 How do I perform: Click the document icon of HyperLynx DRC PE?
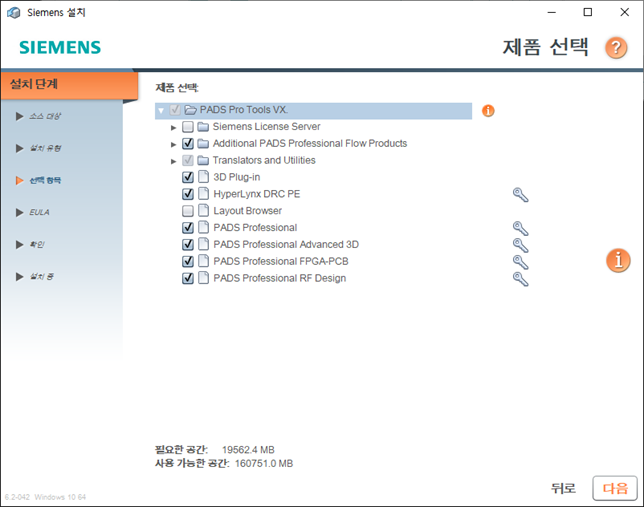tap(203, 194)
